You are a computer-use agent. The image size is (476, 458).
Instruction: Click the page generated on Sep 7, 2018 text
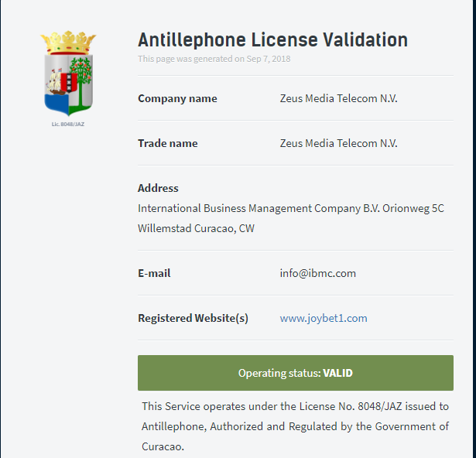(214, 59)
